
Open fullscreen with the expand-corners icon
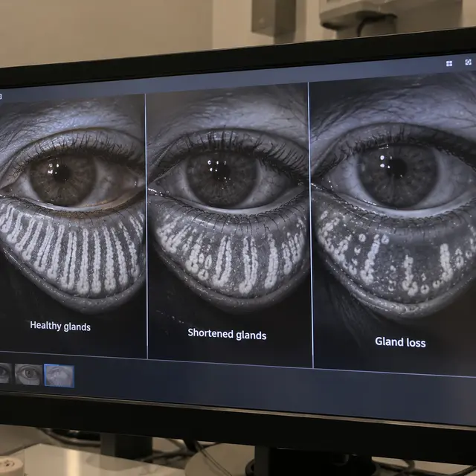click(x=469, y=62)
